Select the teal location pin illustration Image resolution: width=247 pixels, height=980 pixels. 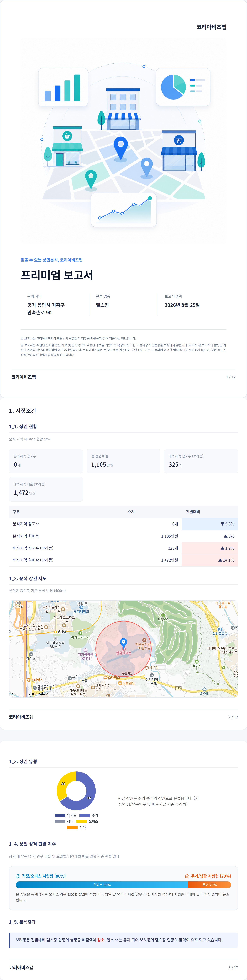pyautogui.click(x=91, y=180)
